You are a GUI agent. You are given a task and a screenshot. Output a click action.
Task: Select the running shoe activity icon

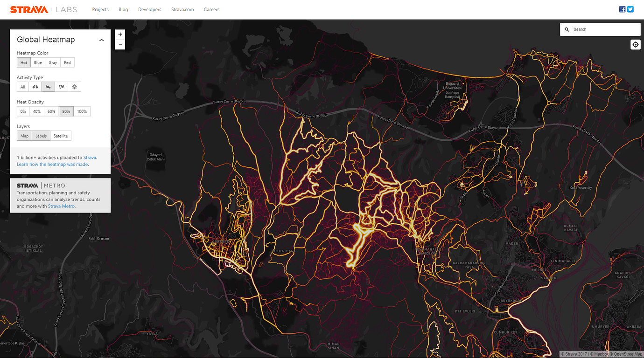click(48, 87)
